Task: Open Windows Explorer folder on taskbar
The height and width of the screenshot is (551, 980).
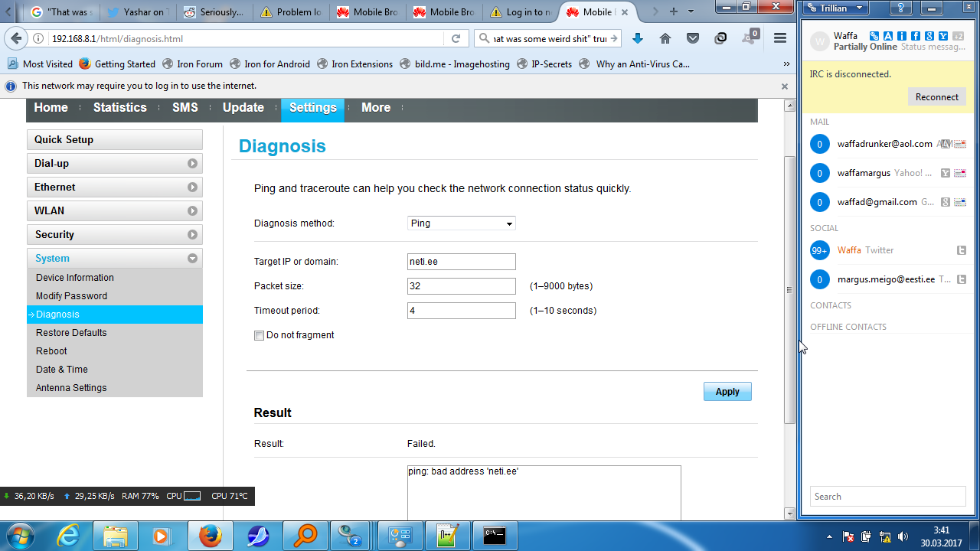Action: [x=116, y=536]
